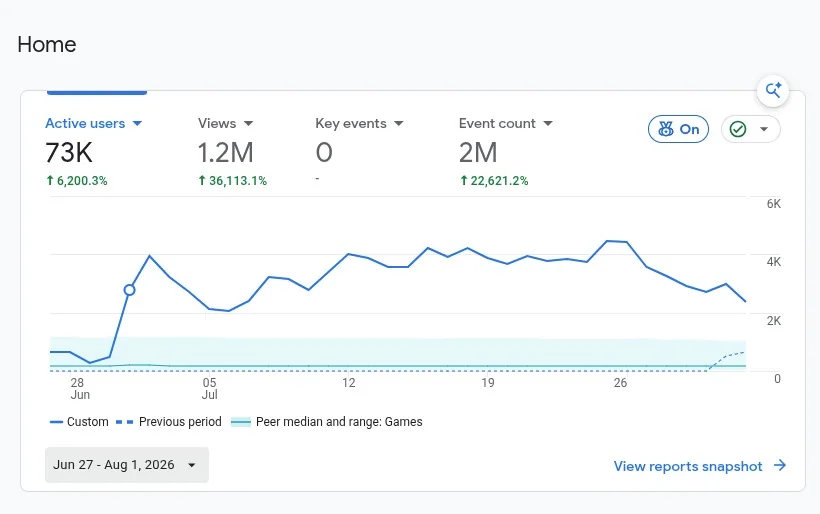Click the 26 date axis label

(620, 383)
